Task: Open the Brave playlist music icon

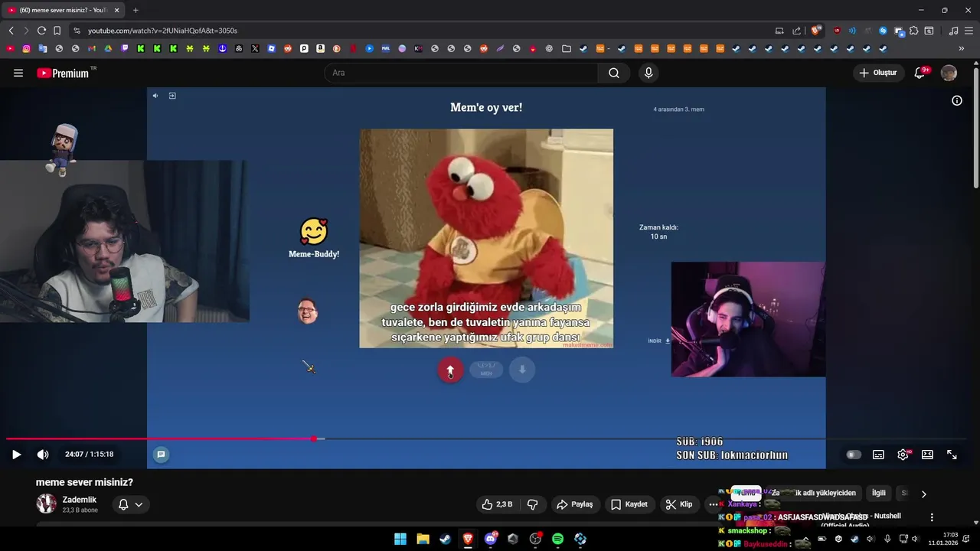Action: (x=953, y=31)
